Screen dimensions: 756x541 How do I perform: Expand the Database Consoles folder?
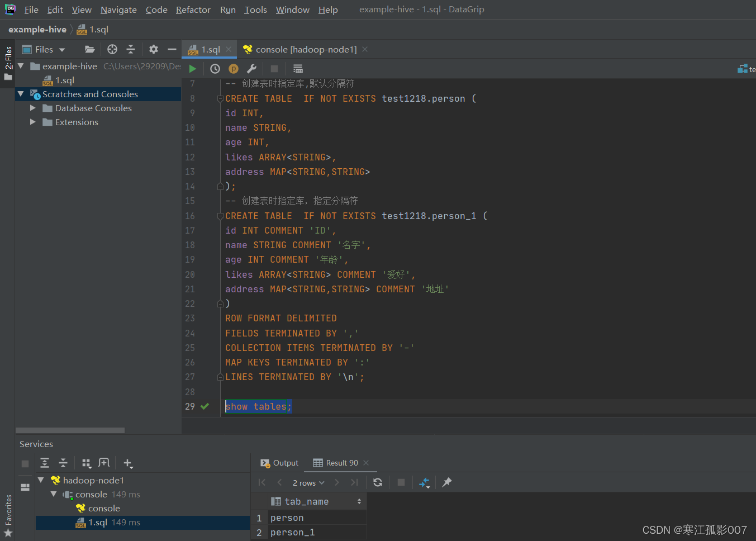(32, 108)
